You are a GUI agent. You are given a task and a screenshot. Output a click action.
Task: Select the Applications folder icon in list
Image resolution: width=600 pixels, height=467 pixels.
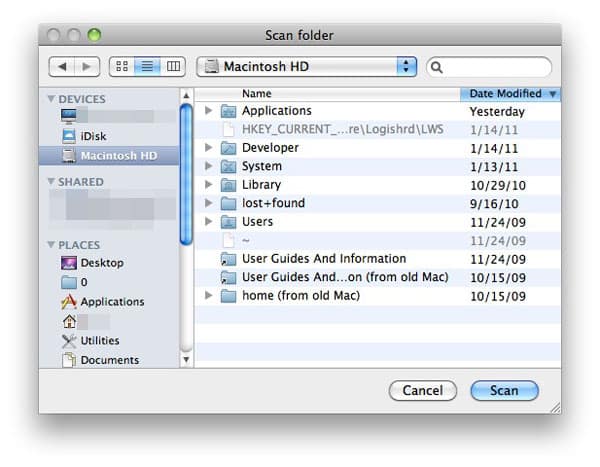tap(228, 111)
